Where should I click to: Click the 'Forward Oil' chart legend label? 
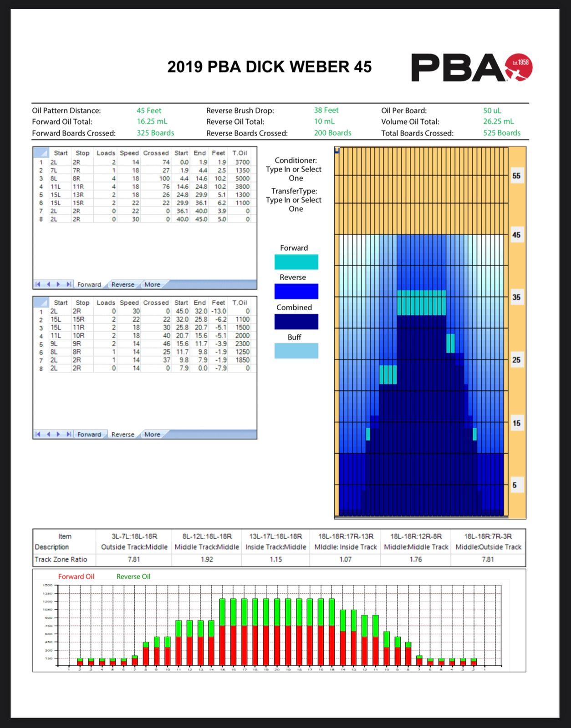pos(76,576)
